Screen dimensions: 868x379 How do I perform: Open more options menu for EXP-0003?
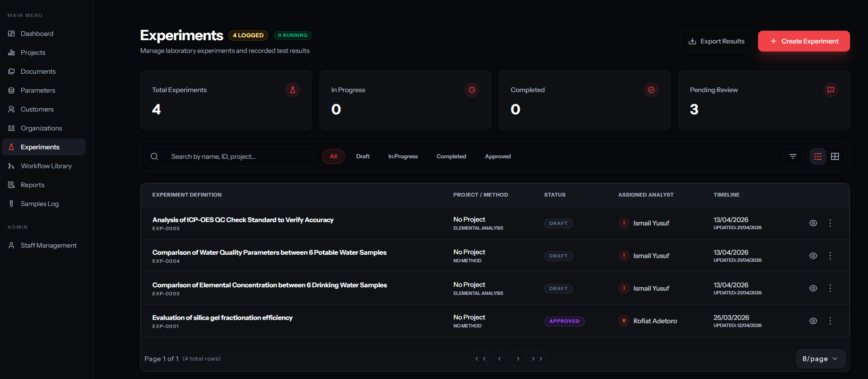point(830,288)
